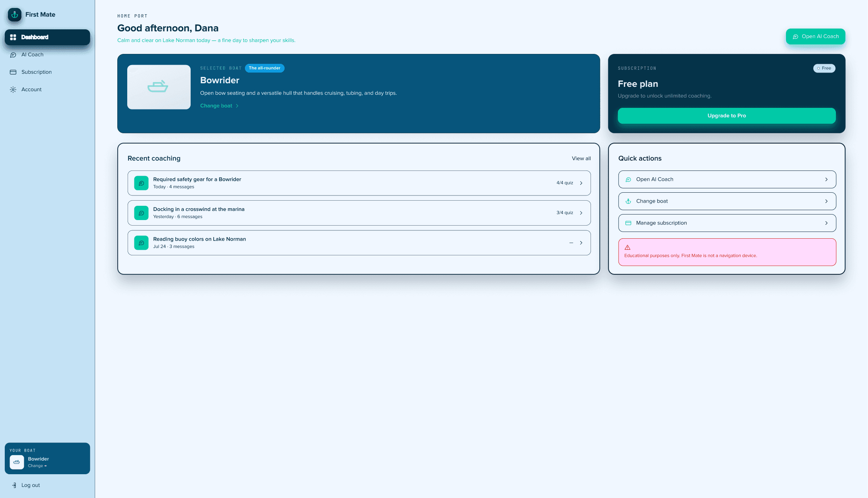The width and height of the screenshot is (868, 498).
Task: Click the chat icon in Open AI Coach quick action
Action: point(628,180)
